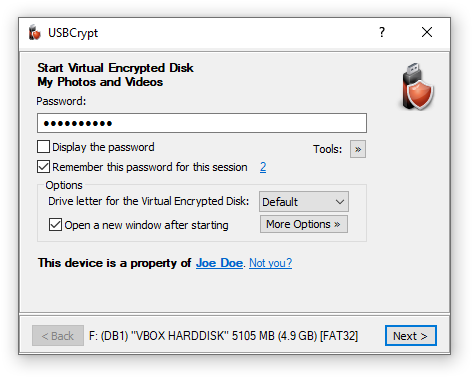474x378 pixels.
Task: Click the VBOX HARDDISK drive info text
Action: [x=223, y=336]
